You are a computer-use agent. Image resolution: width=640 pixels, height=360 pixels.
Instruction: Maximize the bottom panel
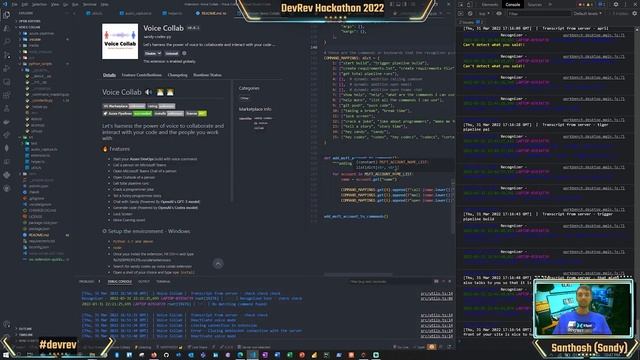[x=443, y=281]
